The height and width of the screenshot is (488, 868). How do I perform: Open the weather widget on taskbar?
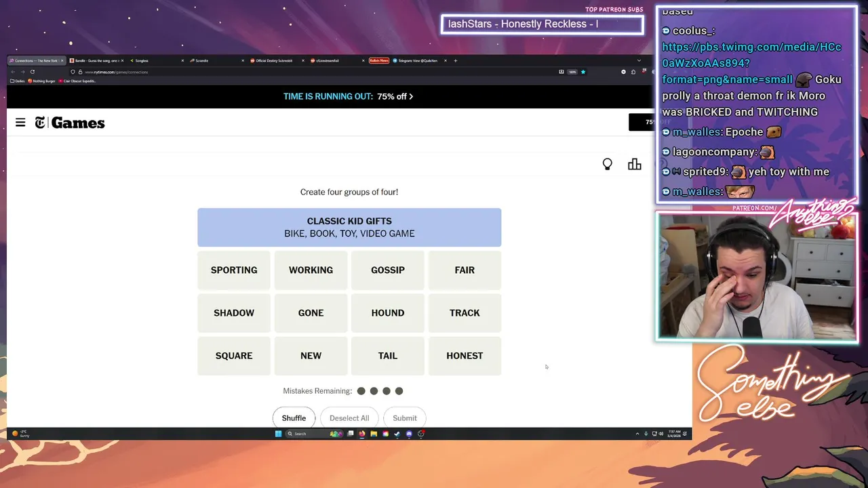pos(21,434)
